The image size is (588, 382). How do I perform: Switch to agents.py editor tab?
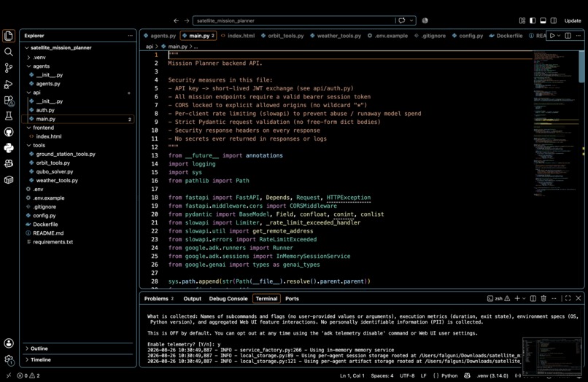coord(160,36)
